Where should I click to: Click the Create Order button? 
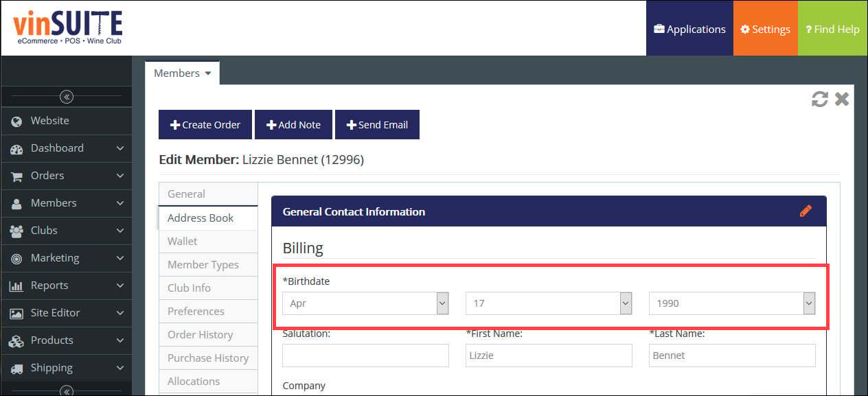point(205,125)
